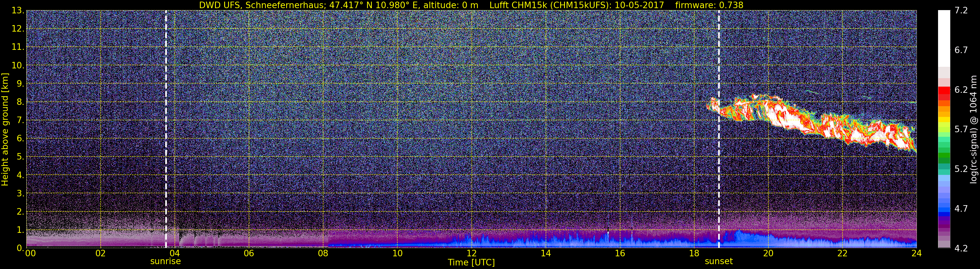This screenshot has width=980, height=269.
Task: Click the date '10-05-2017' in the title
Action: (640, 5)
